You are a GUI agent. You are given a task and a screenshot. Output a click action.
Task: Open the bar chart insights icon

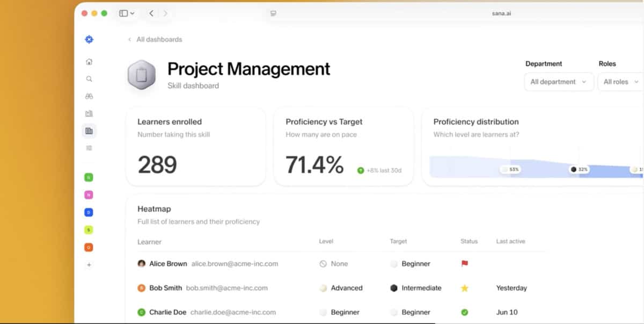click(89, 113)
